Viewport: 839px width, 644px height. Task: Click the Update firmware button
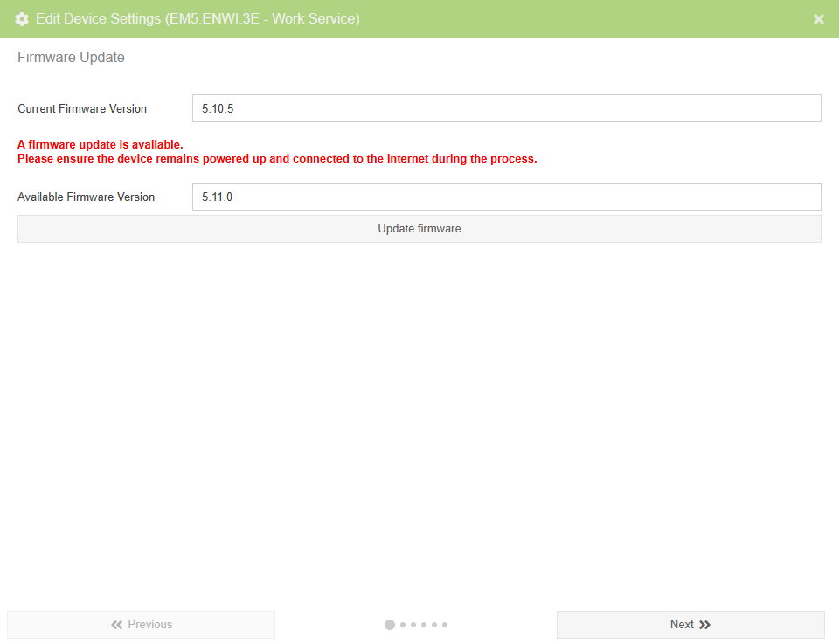pyautogui.click(x=419, y=228)
